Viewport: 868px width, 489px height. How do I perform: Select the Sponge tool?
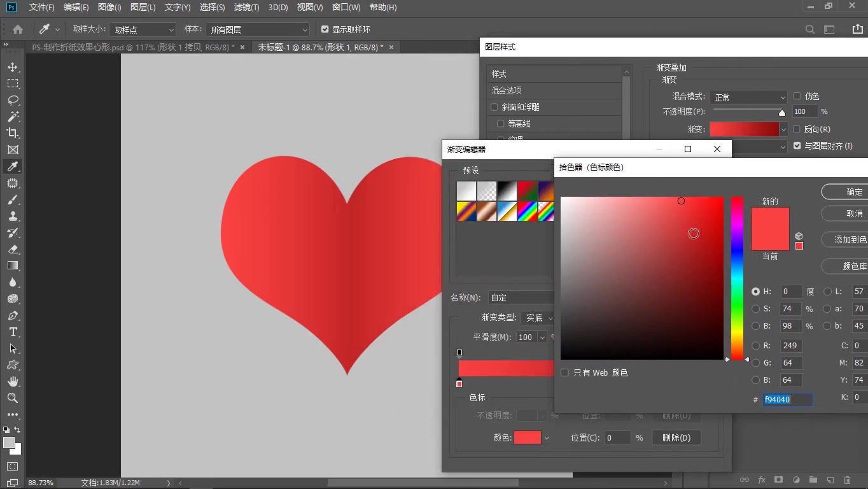(x=13, y=299)
